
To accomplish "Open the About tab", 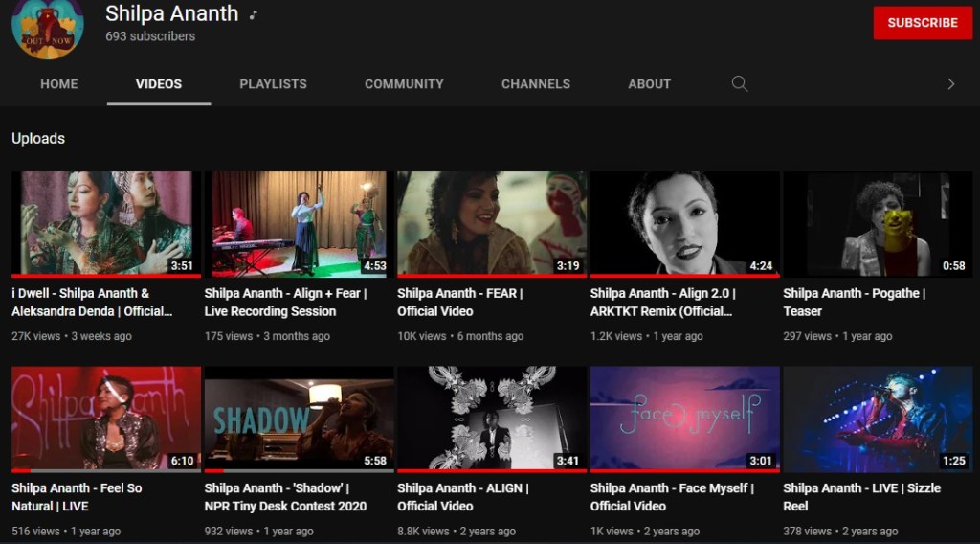I will tap(649, 84).
